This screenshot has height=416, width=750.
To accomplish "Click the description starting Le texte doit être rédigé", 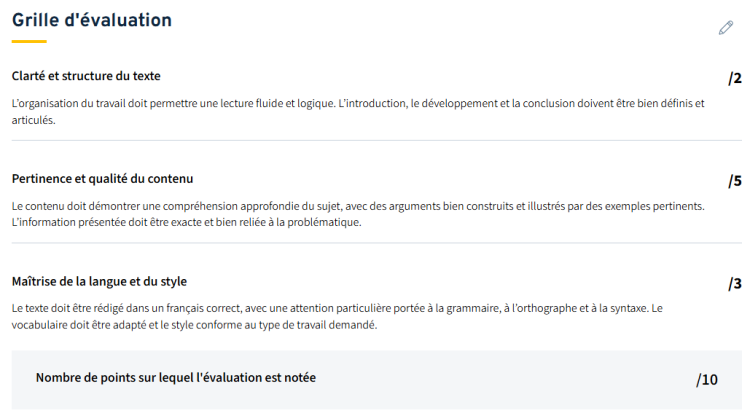I will coord(337,317).
